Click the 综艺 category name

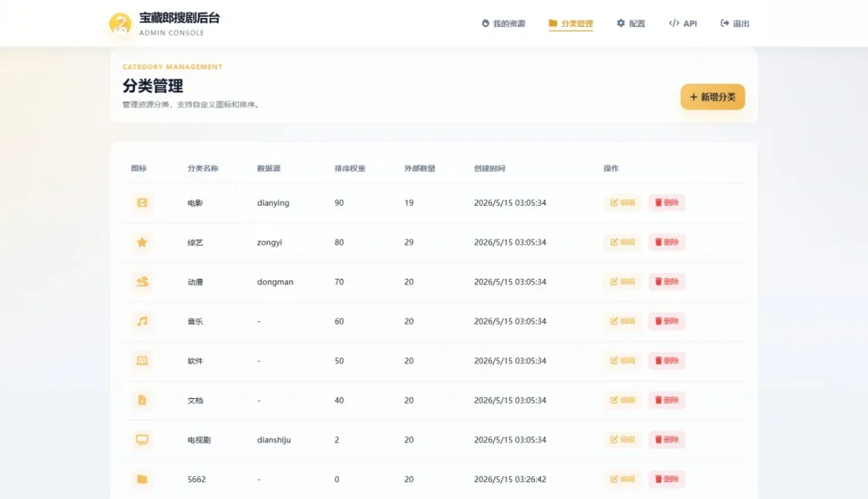tap(195, 242)
